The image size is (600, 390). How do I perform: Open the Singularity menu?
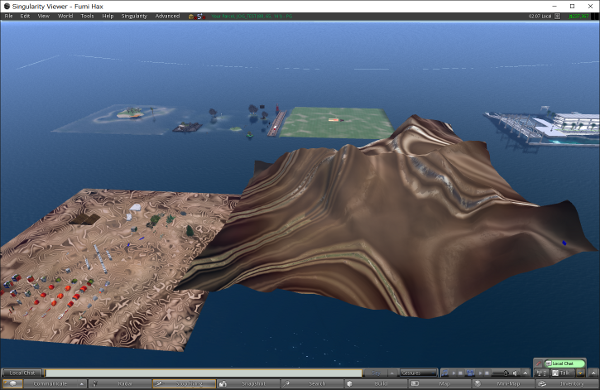click(134, 16)
